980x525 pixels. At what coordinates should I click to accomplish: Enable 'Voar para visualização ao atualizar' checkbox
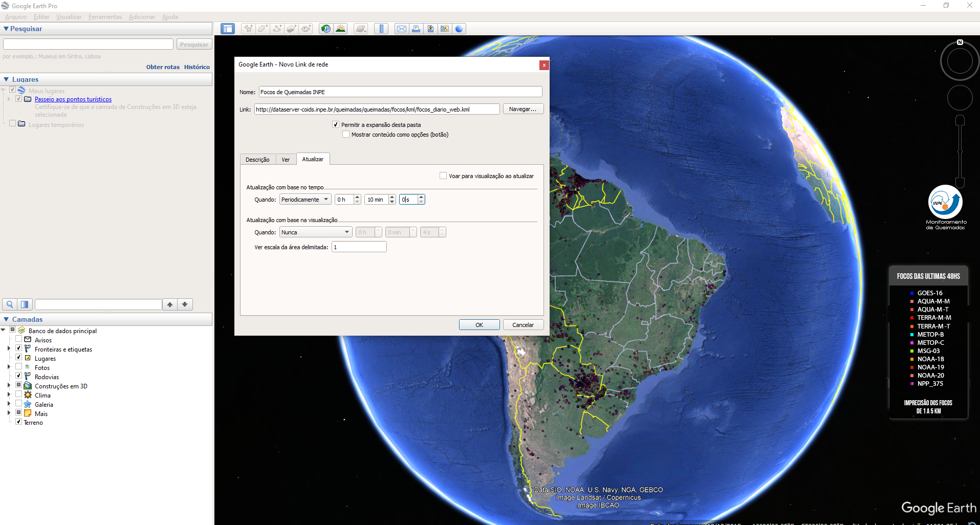(443, 176)
